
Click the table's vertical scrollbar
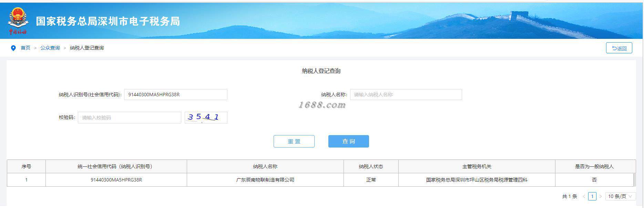point(634,180)
